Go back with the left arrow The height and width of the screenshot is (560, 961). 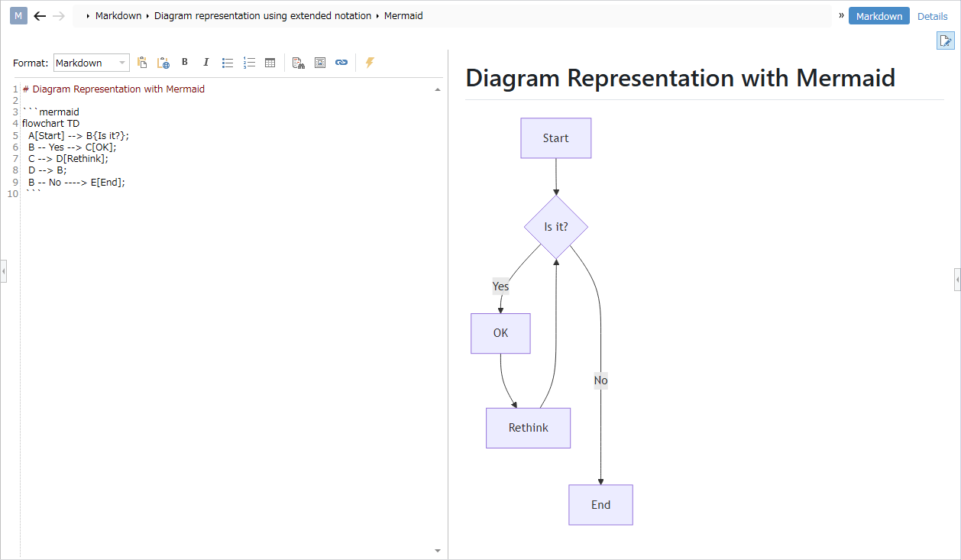(40, 15)
